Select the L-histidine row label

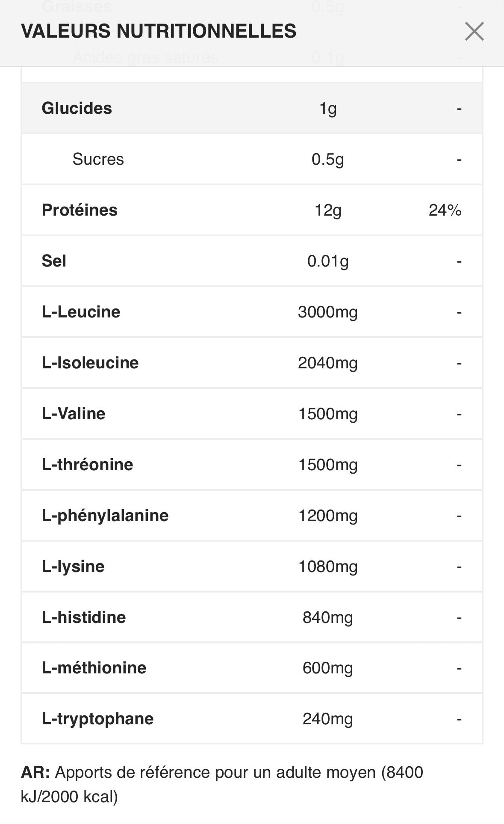pyautogui.click(x=84, y=617)
